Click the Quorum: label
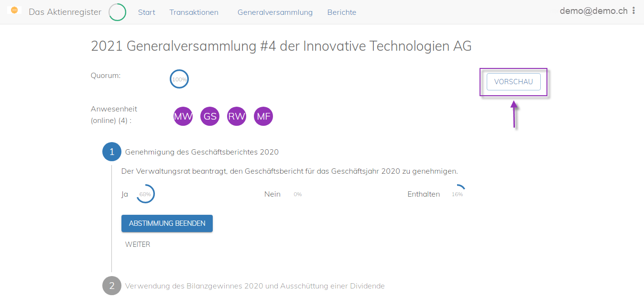644x299 pixels. (x=106, y=75)
